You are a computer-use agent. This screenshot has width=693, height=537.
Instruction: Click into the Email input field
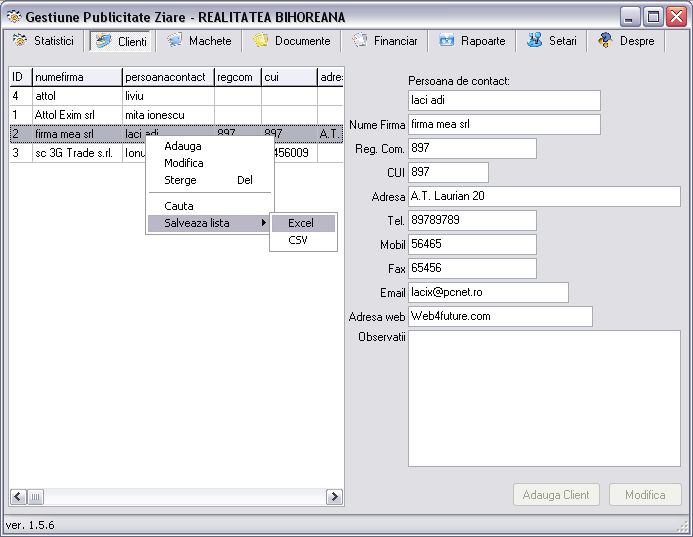(488, 292)
